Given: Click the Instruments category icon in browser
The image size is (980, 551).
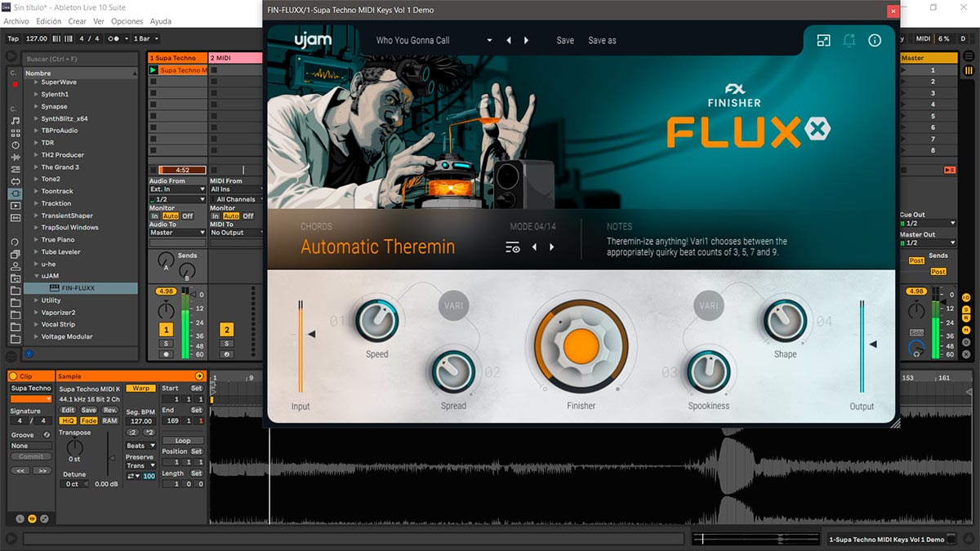Looking at the screenshot, I should point(16,144).
